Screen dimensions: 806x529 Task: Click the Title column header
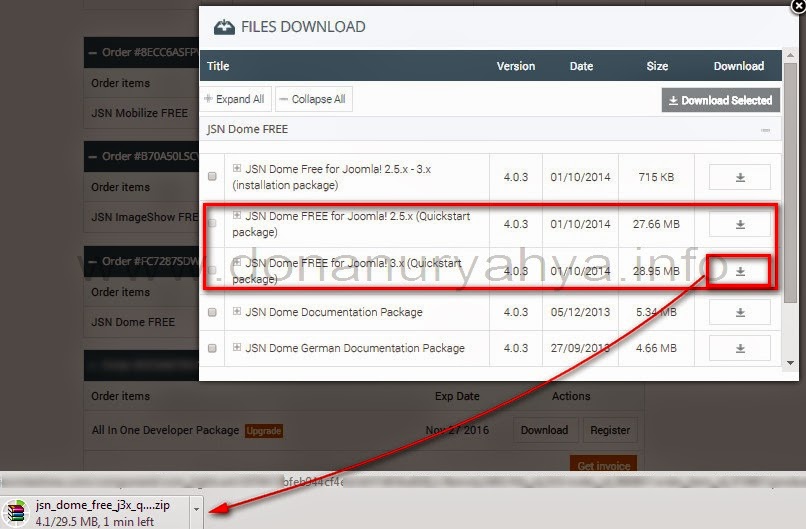coord(218,66)
